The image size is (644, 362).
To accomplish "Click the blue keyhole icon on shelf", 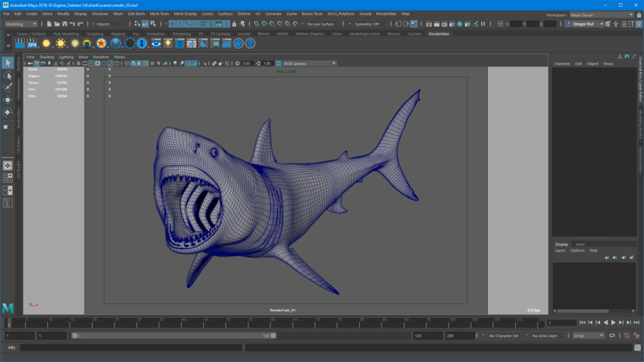I will (142, 43).
